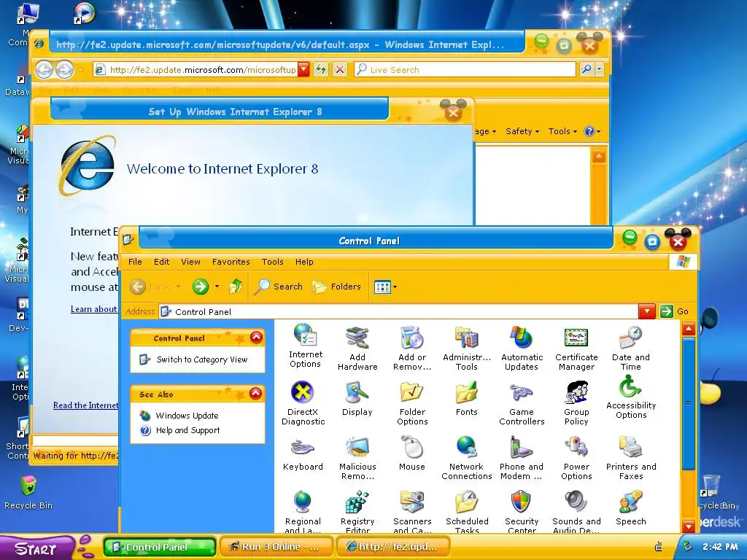The width and height of the screenshot is (747, 560).
Task: Expand the Internet Explorer address dropdown
Action: (x=303, y=69)
